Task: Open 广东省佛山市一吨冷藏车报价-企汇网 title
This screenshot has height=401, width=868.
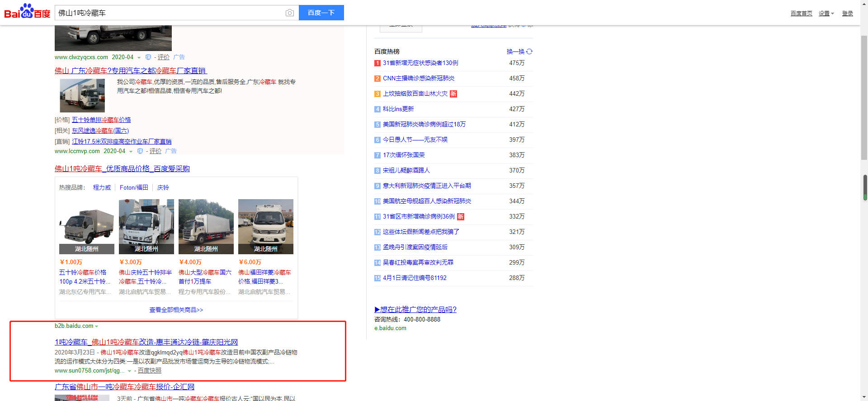Action: [x=124, y=387]
